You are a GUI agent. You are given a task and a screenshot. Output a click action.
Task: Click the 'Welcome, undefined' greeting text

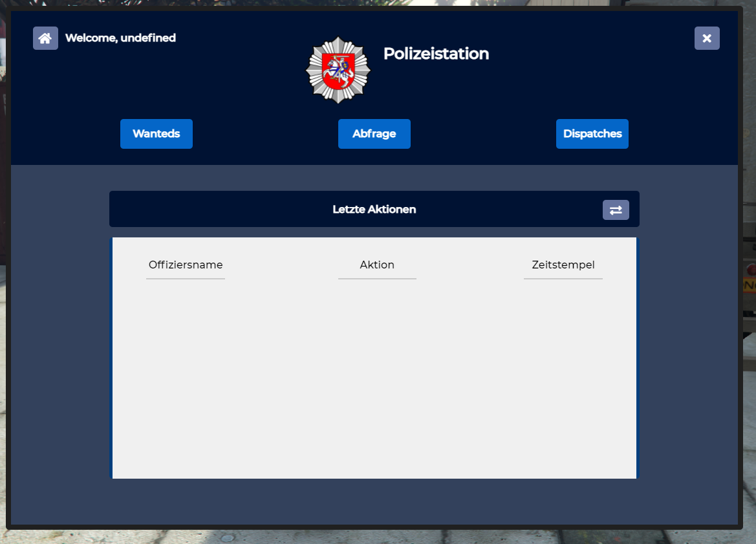tap(120, 38)
